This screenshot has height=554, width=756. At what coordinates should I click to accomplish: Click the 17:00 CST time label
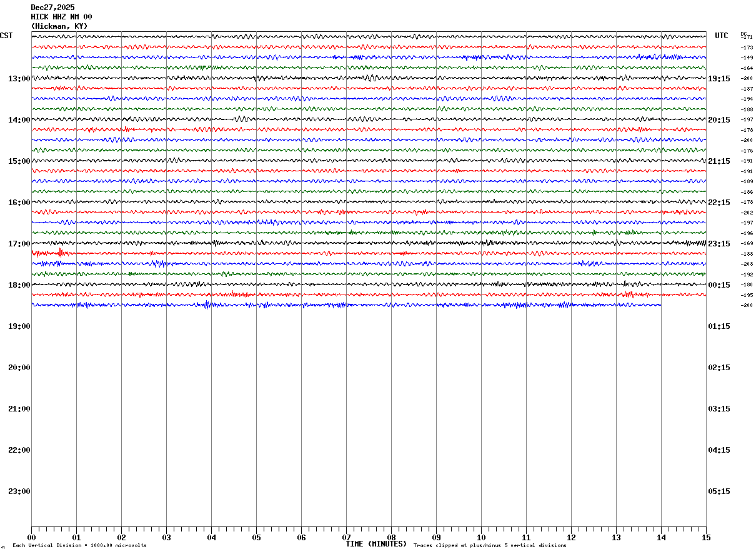point(19,244)
